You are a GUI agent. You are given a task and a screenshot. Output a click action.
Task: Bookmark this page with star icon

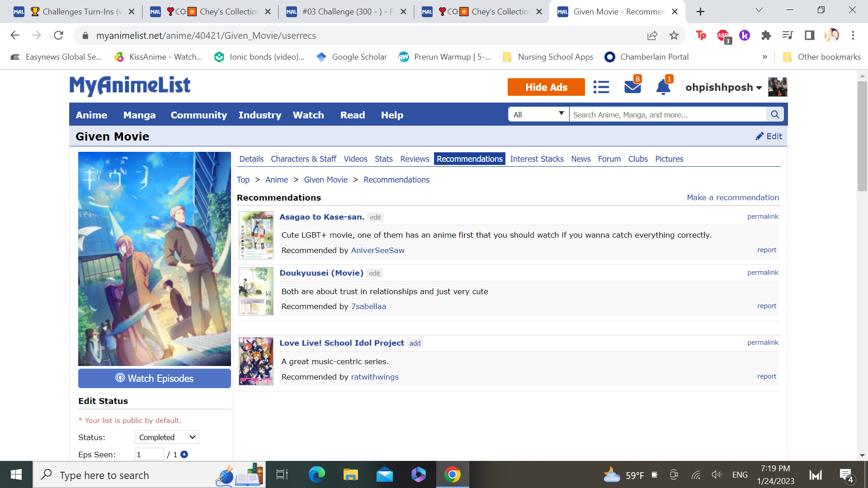click(x=674, y=35)
